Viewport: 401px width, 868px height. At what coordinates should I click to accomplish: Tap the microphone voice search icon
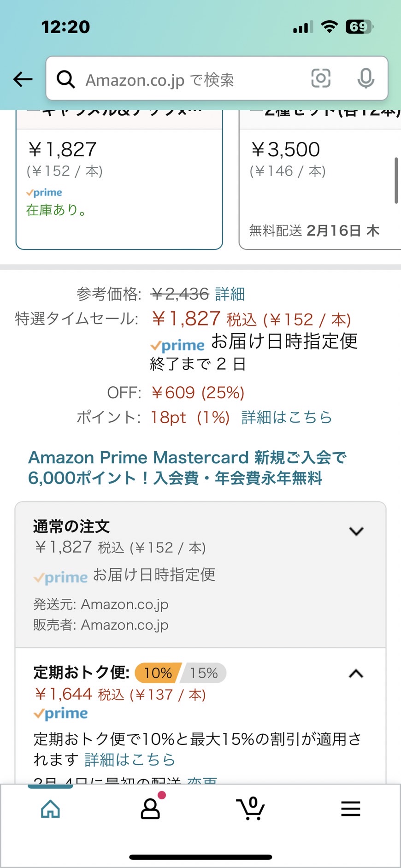(x=366, y=78)
